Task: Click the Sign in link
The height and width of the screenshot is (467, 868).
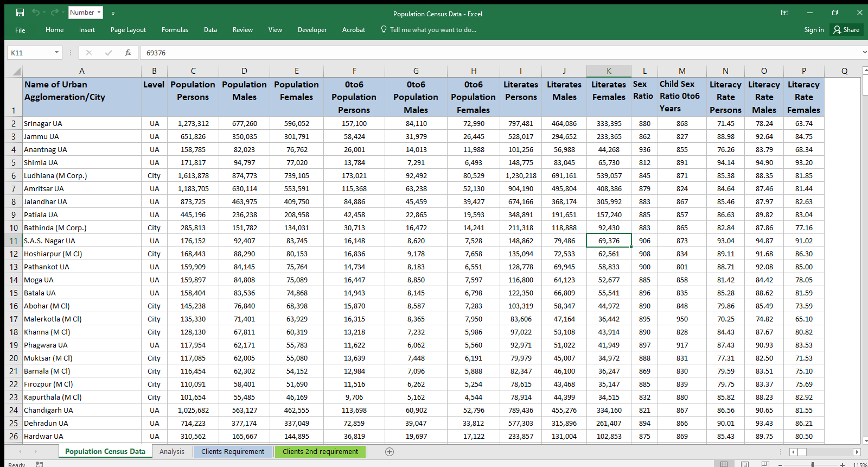Action: point(814,30)
